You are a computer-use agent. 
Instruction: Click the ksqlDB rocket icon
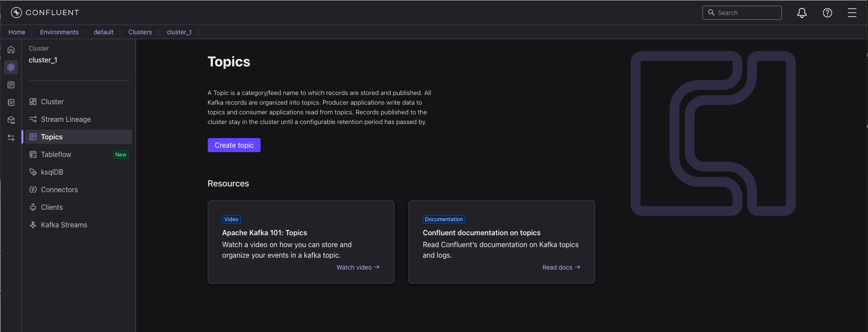(x=33, y=172)
